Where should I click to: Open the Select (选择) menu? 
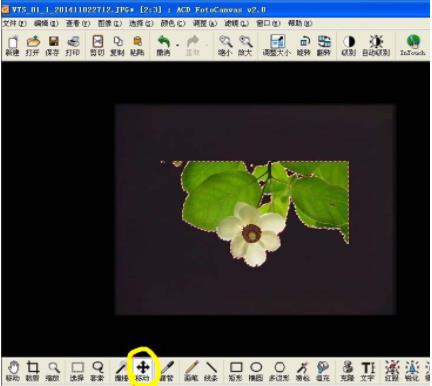141,23
